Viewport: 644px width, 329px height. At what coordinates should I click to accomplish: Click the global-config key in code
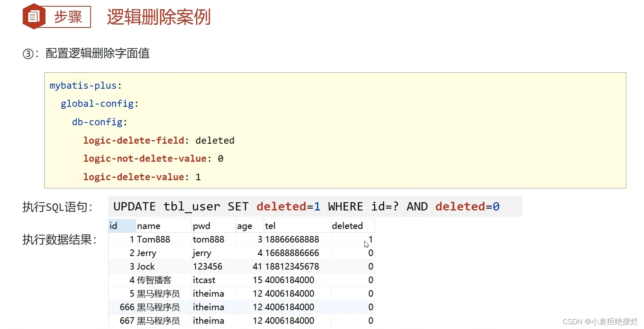pos(97,104)
